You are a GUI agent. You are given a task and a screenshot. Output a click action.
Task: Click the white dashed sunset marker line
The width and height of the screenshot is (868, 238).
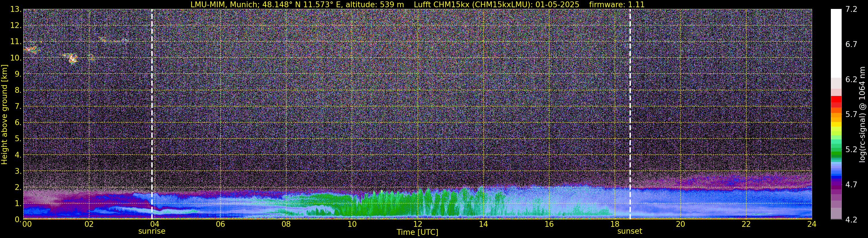coord(630,114)
